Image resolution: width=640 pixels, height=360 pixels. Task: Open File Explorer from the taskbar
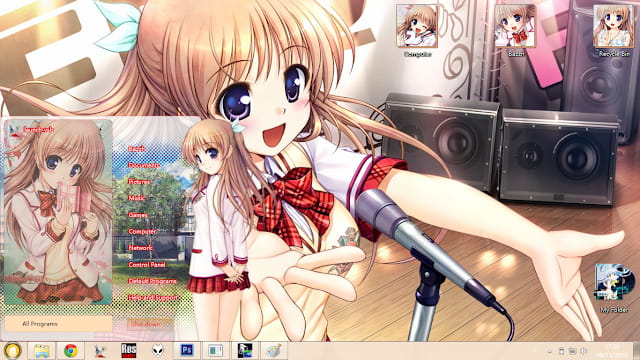click(42, 351)
